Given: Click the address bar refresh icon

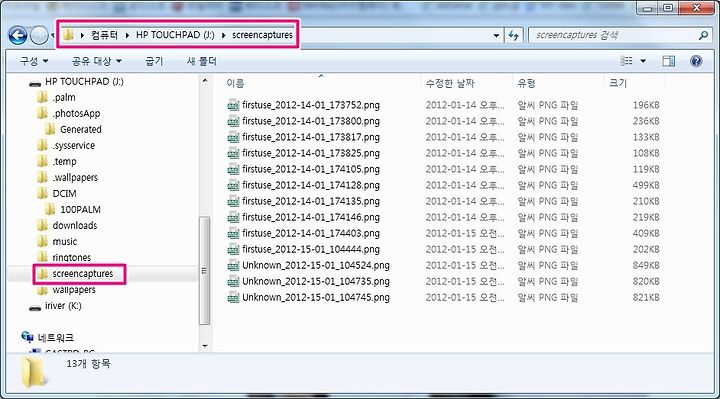Looking at the screenshot, I should (513, 35).
